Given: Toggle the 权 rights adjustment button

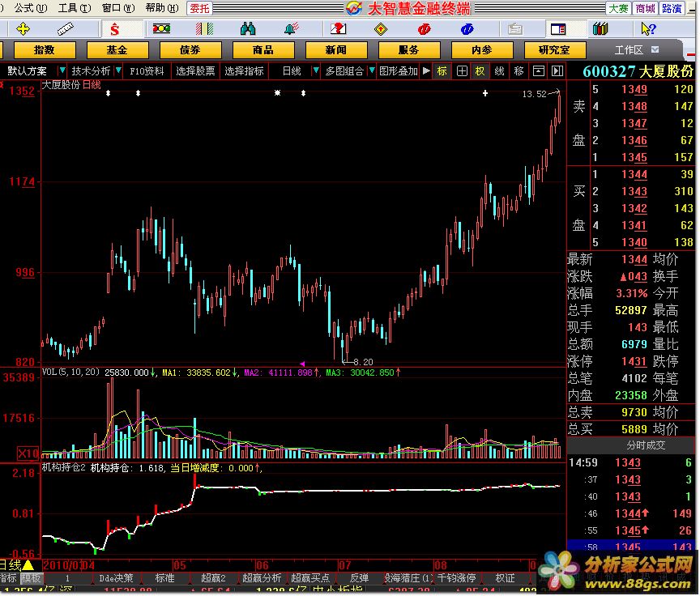Looking at the screenshot, I should [x=480, y=71].
